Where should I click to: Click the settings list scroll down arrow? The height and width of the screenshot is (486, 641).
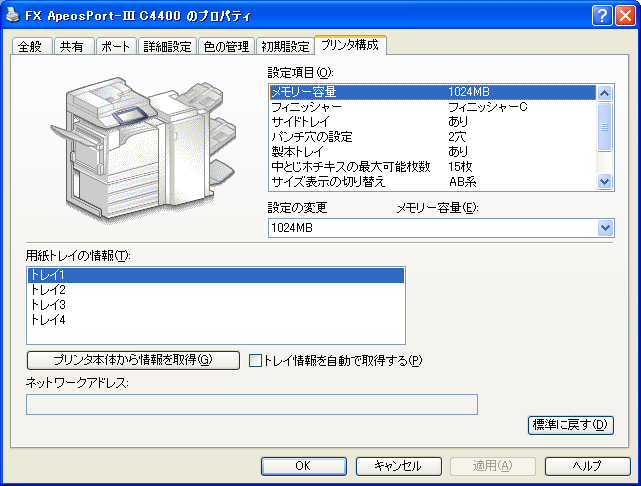[605, 181]
